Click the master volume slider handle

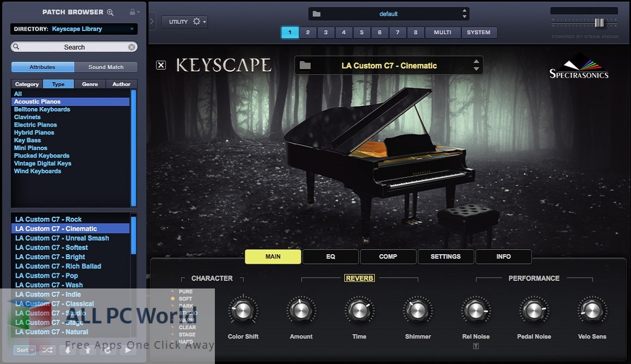click(599, 23)
